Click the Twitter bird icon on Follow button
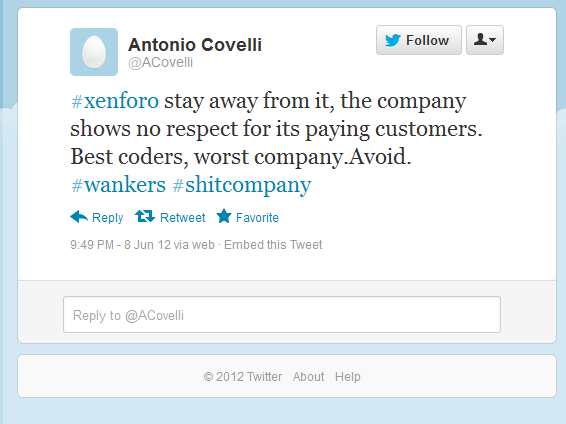The image size is (566, 424). click(x=393, y=40)
